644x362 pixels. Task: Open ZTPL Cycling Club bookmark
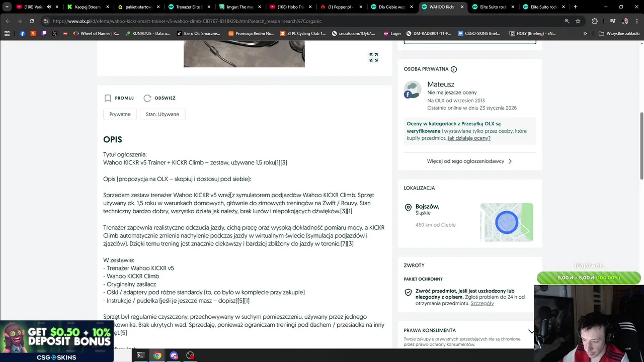(303, 34)
